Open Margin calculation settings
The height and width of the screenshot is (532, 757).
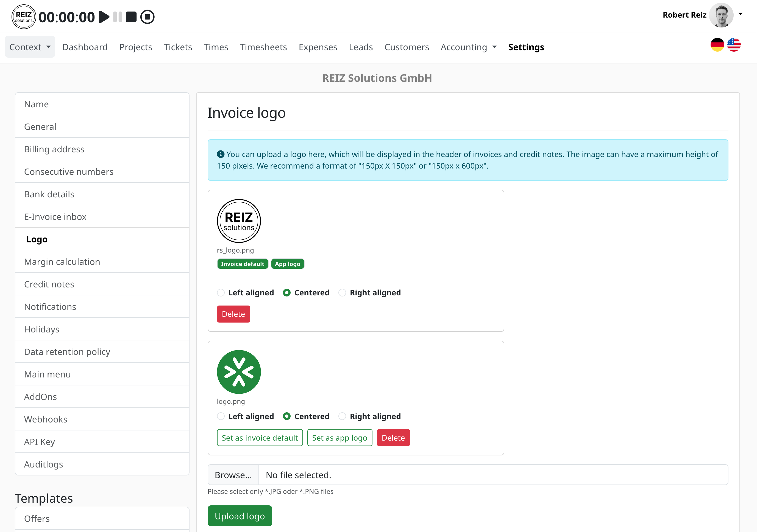click(x=102, y=262)
